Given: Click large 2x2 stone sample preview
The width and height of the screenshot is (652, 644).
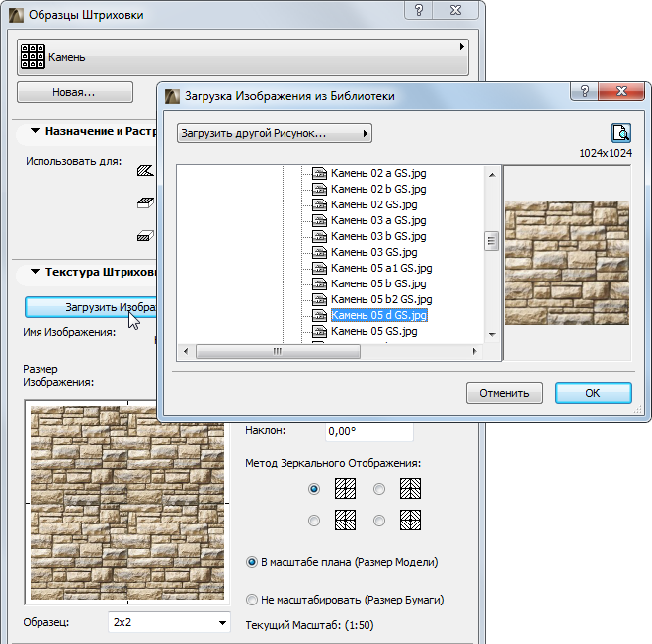Looking at the screenshot, I should (127, 503).
